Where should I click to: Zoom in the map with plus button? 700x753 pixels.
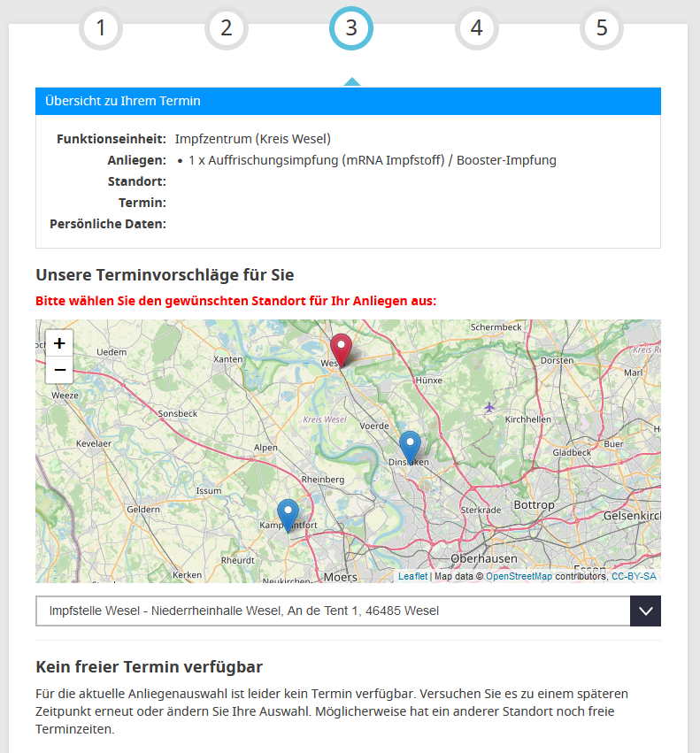(59, 343)
